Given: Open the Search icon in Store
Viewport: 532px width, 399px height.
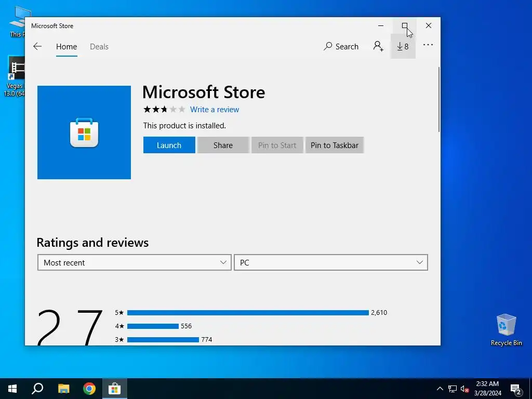Looking at the screenshot, I should 341,46.
